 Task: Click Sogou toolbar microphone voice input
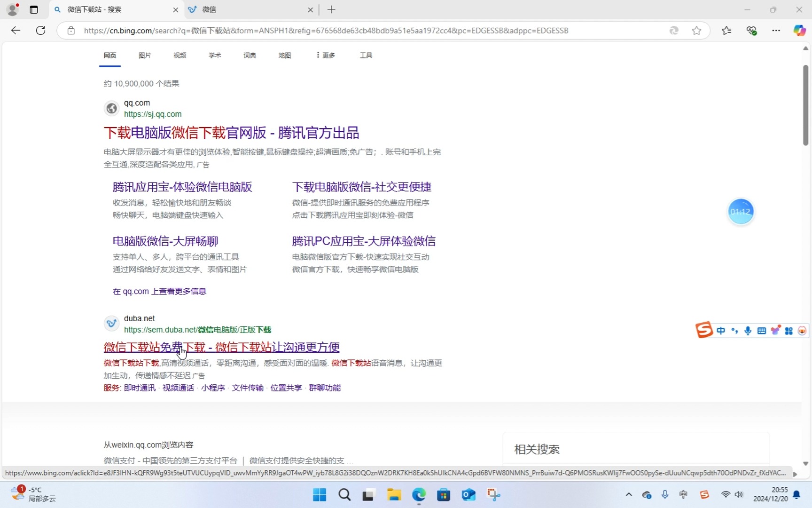tap(748, 331)
